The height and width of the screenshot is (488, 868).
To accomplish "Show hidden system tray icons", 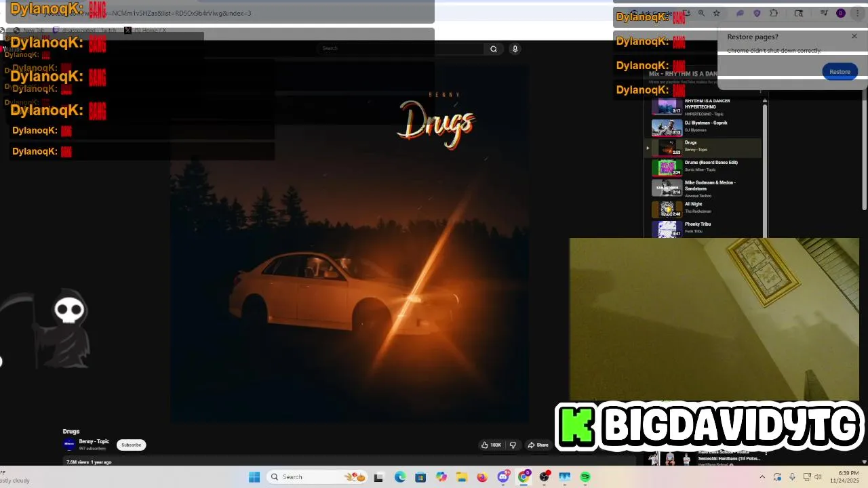I will (762, 477).
